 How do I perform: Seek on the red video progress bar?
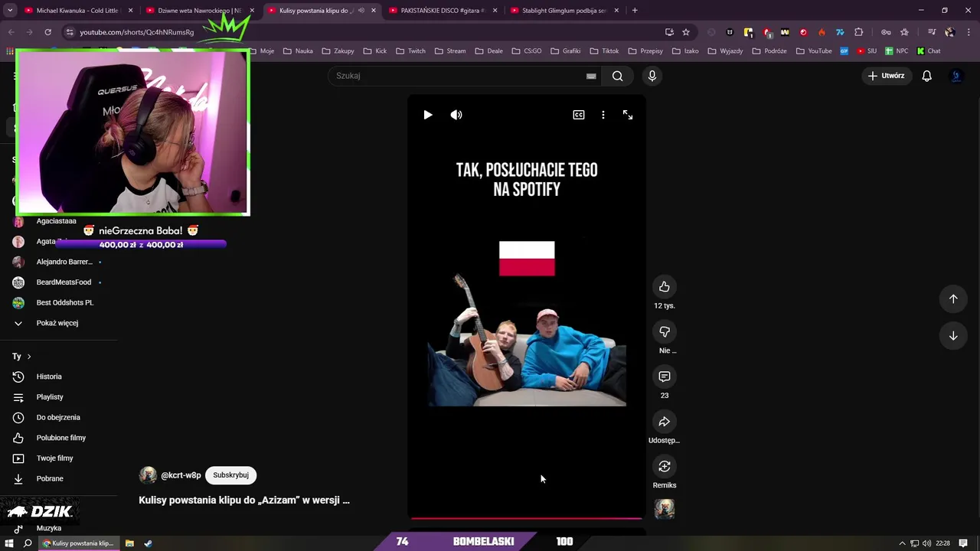click(527, 518)
